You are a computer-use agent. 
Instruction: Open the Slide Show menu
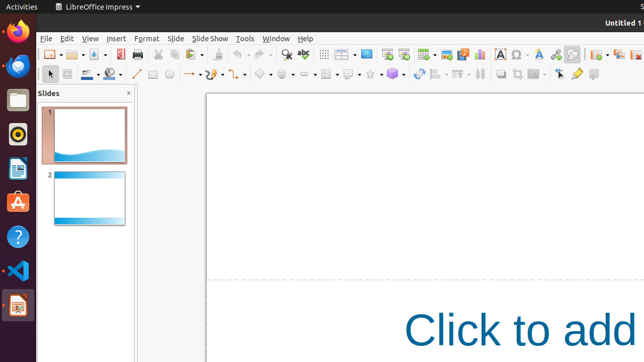click(x=210, y=39)
